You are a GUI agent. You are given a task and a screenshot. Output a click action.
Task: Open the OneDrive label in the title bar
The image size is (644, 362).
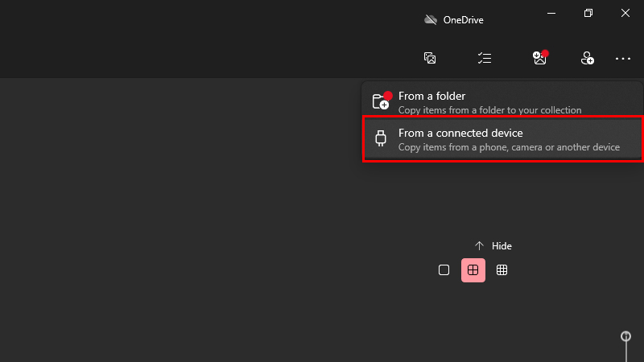tap(464, 19)
